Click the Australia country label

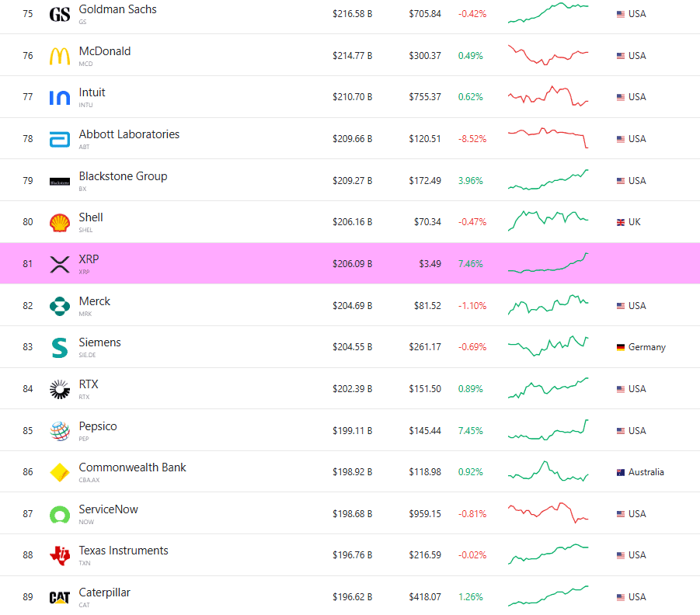[646, 472]
